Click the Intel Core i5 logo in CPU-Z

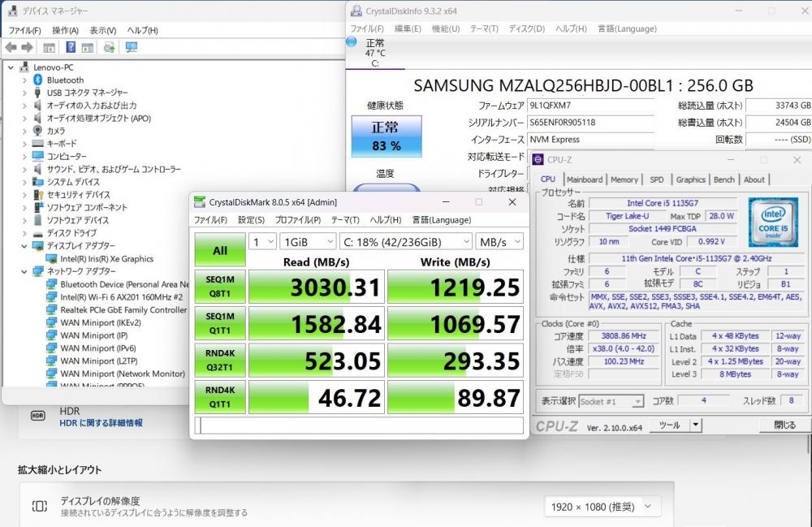click(773, 222)
